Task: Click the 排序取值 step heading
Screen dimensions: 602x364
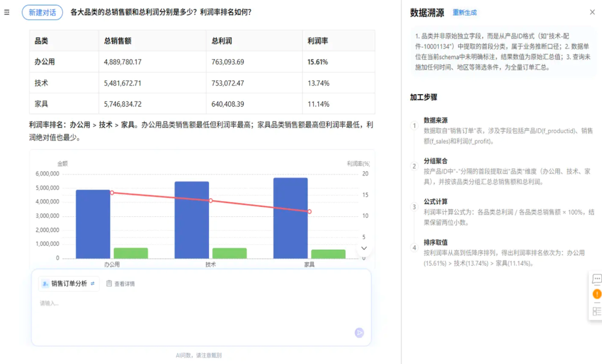Action: (435, 242)
